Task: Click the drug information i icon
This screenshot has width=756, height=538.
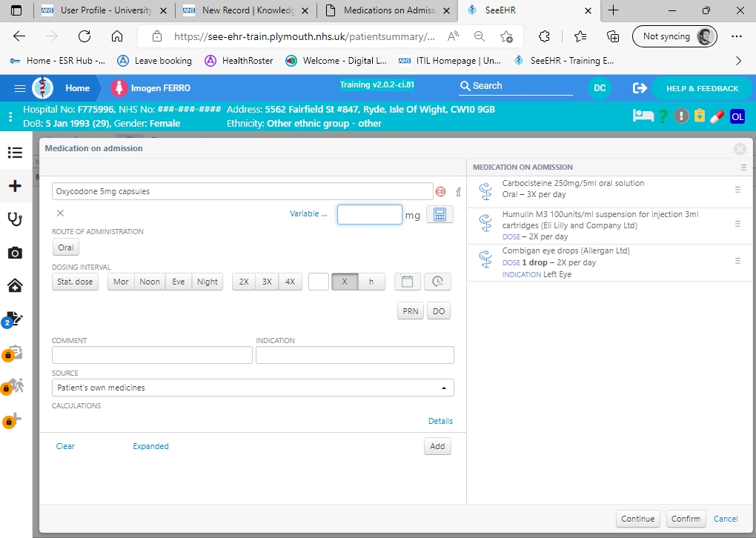Action: [x=459, y=191]
